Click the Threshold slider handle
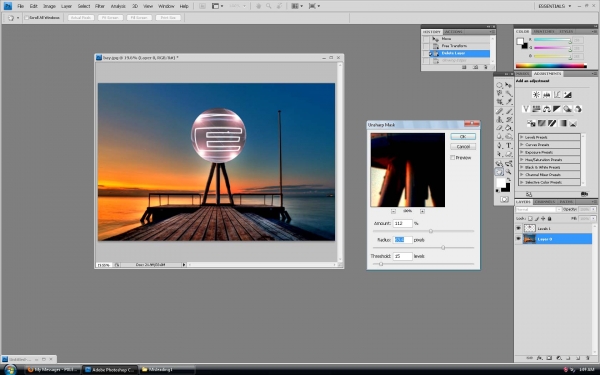Image resolution: width=600 pixels, height=375 pixels. [381, 264]
